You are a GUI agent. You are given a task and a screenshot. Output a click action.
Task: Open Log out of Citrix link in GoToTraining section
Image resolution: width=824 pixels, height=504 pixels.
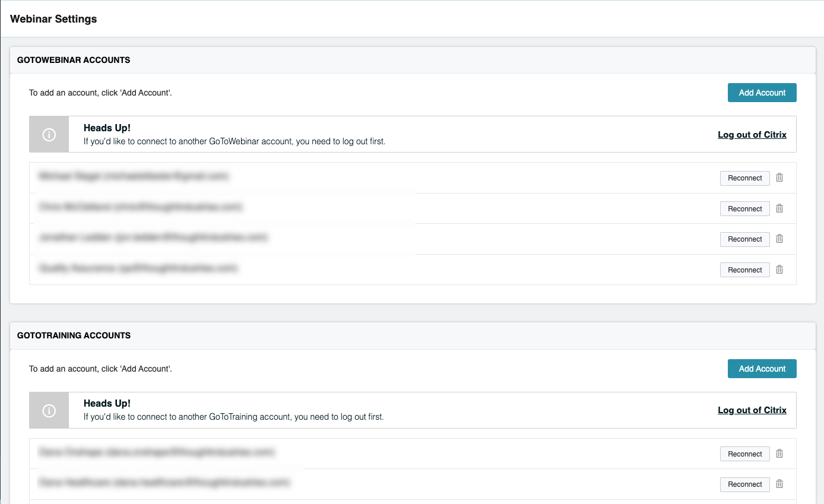[752, 410]
